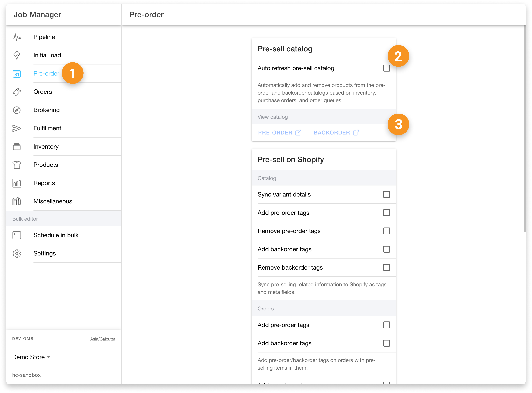The height and width of the screenshot is (393, 532).
Task: Click the Settings gear icon
Action: pyautogui.click(x=17, y=254)
